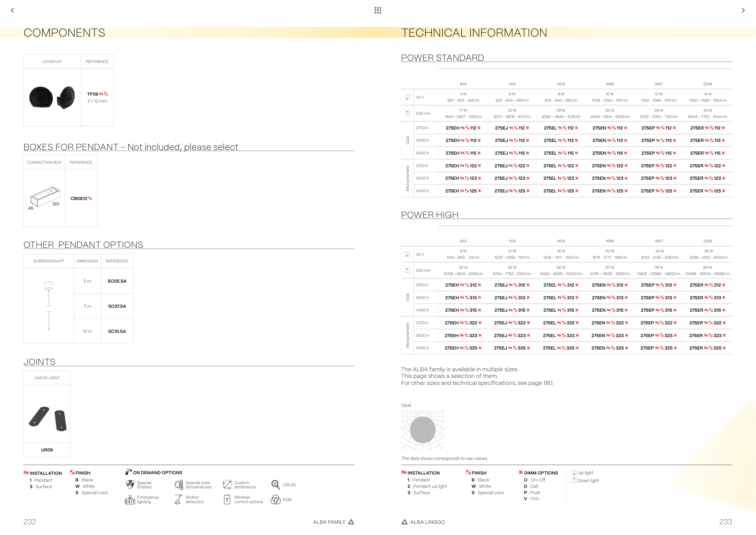Image resolution: width=756 pixels, height=535 pixels.
Task: Click the Custom dimensions icon
Action: click(x=227, y=484)
